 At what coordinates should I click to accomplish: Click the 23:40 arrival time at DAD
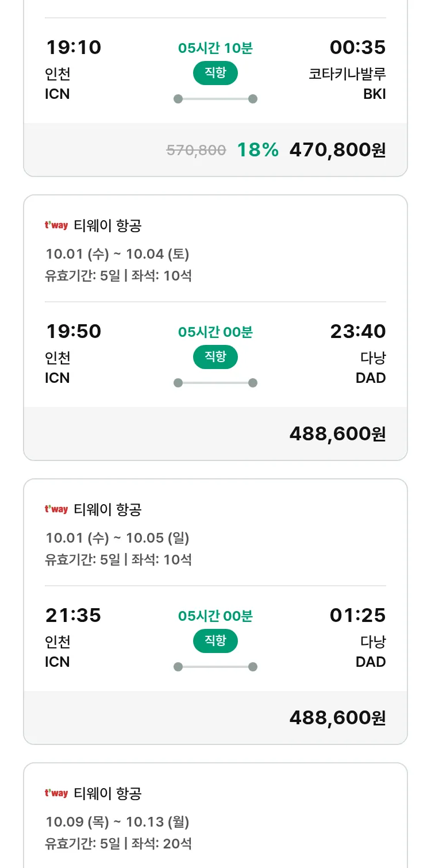click(x=357, y=331)
